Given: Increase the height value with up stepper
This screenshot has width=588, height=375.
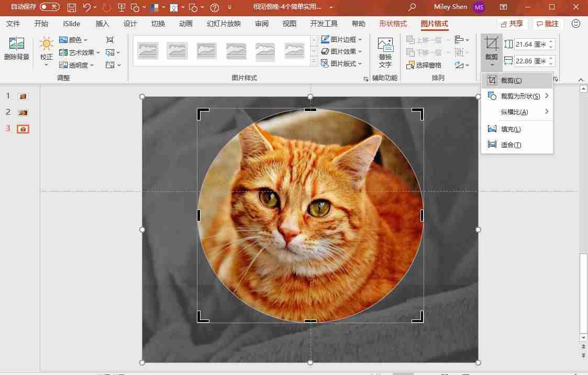Looking at the screenshot, I should (x=551, y=41).
